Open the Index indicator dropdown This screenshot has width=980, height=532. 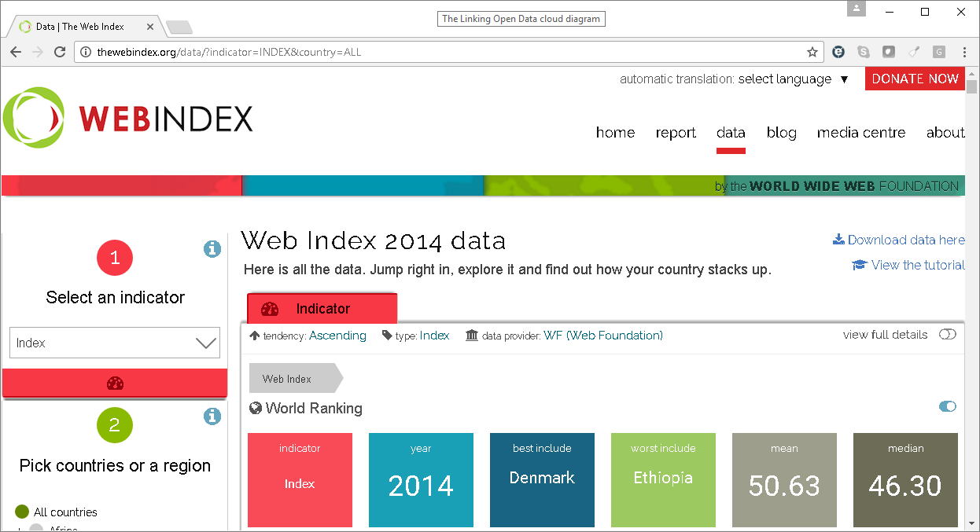point(115,343)
